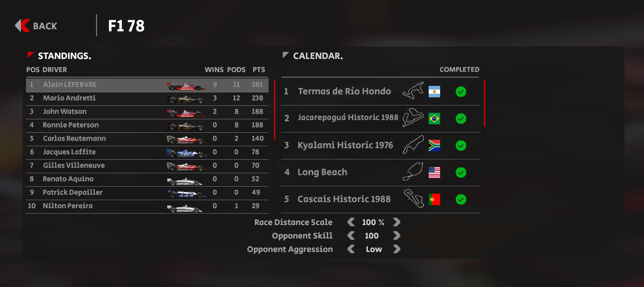Click Jacques Laffite's blue car icon

(186, 153)
